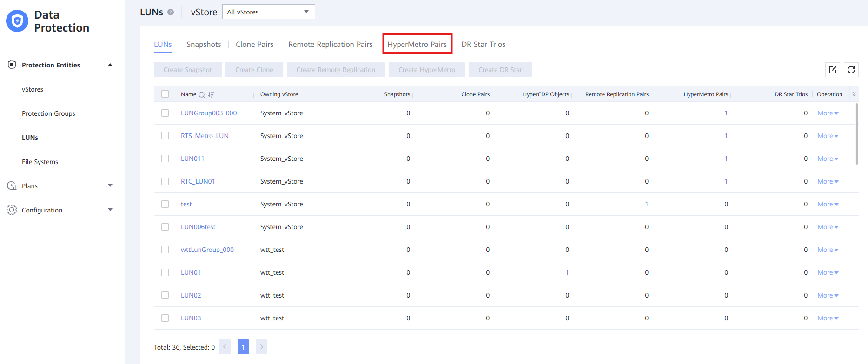Open More menu for LUN011 row
868x364 pixels.
click(828, 159)
